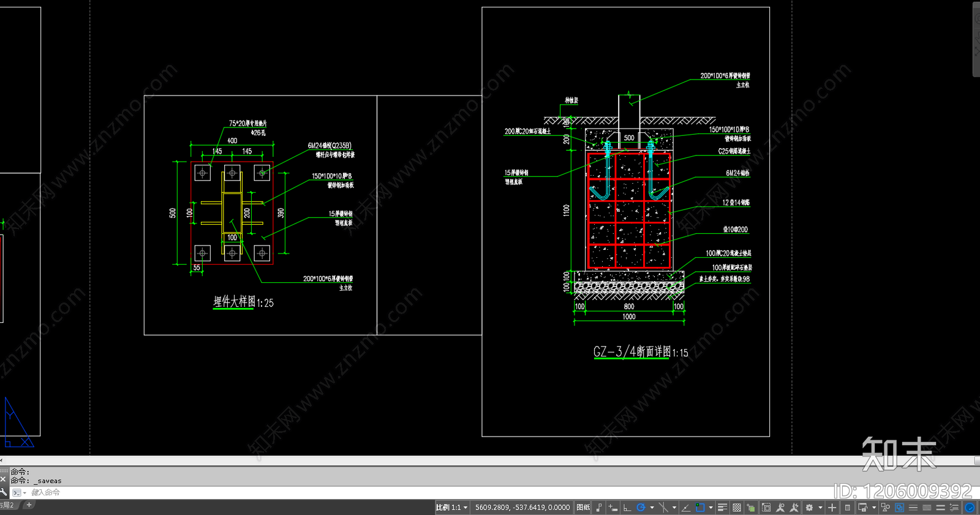Toggle the Ortho mode status bar icon
This screenshot has height=515, width=980.
(x=627, y=508)
